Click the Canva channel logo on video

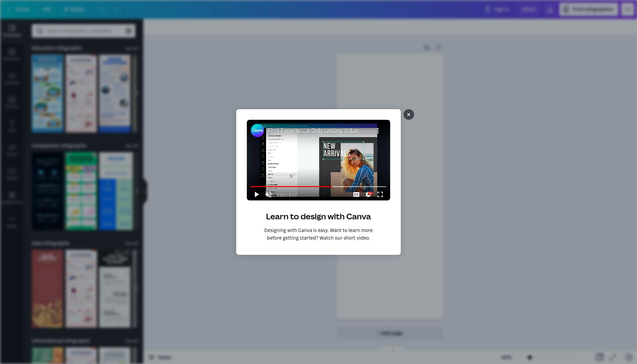[257, 130]
